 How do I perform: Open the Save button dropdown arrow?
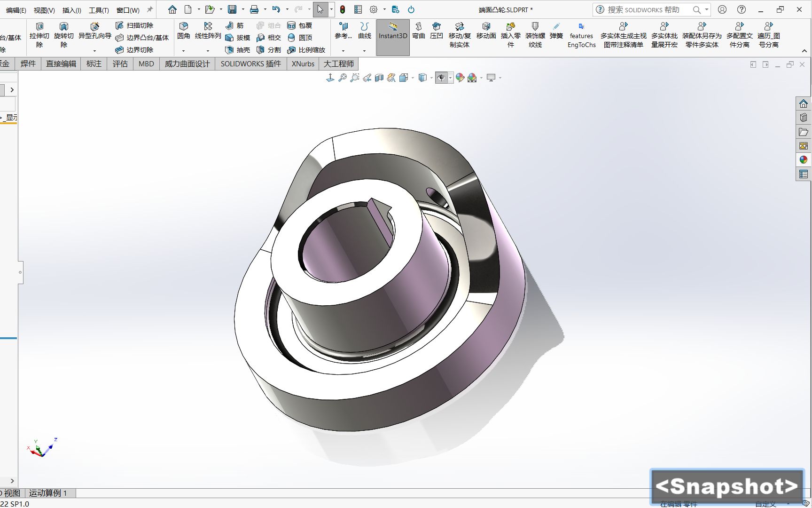coord(242,9)
